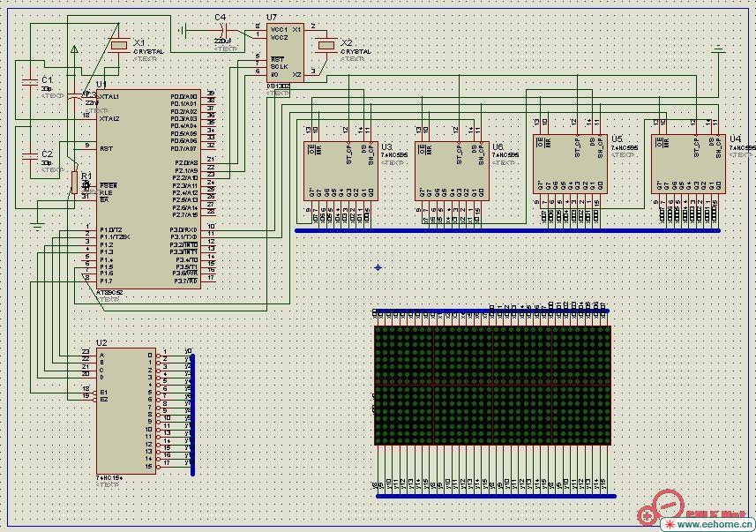
Task: Click the R1 reference label
Action: [86, 176]
